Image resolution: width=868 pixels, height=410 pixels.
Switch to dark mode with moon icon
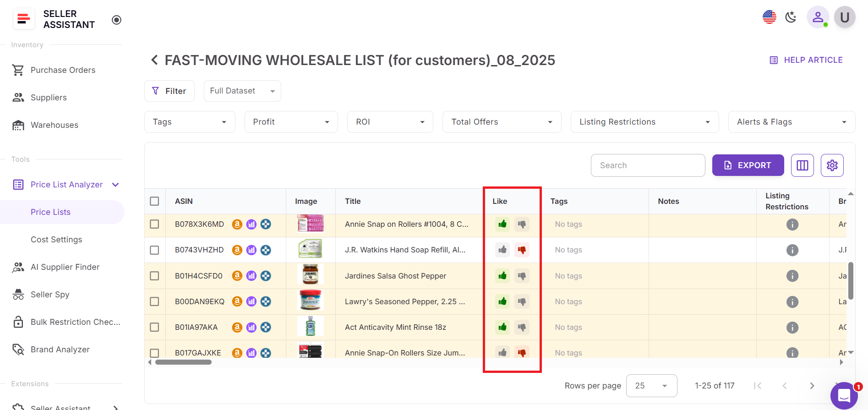coord(791,17)
